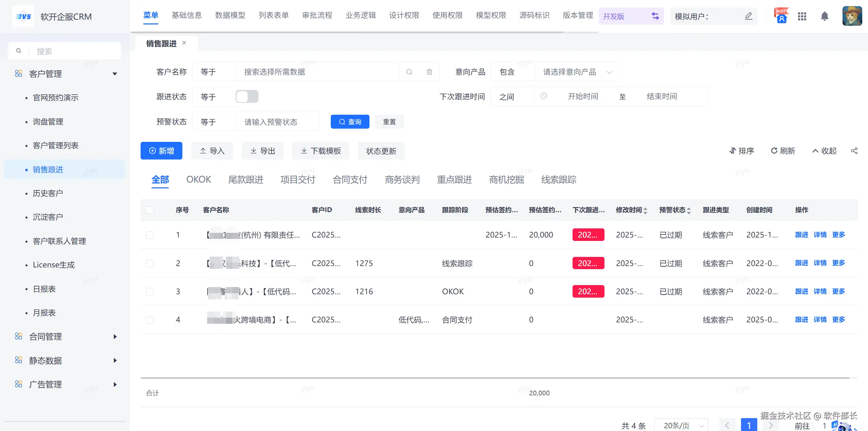Check the select-all header checkbox

(150, 210)
